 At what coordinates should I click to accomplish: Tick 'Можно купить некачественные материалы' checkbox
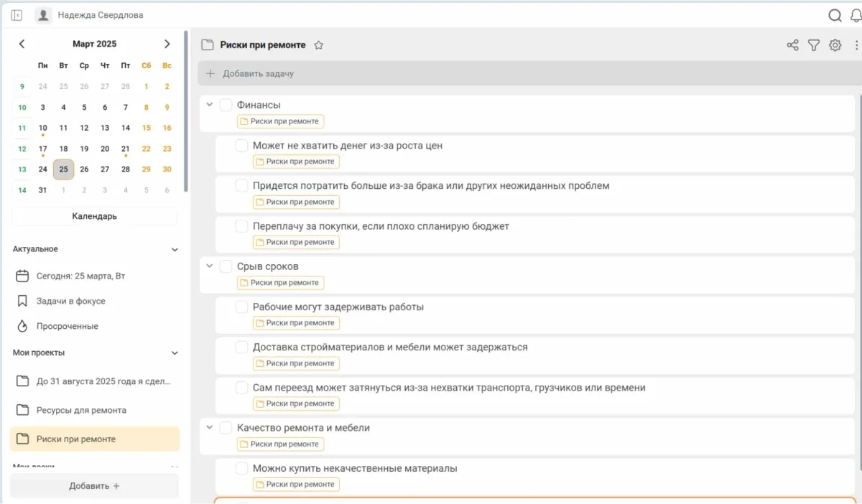click(x=241, y=469)
